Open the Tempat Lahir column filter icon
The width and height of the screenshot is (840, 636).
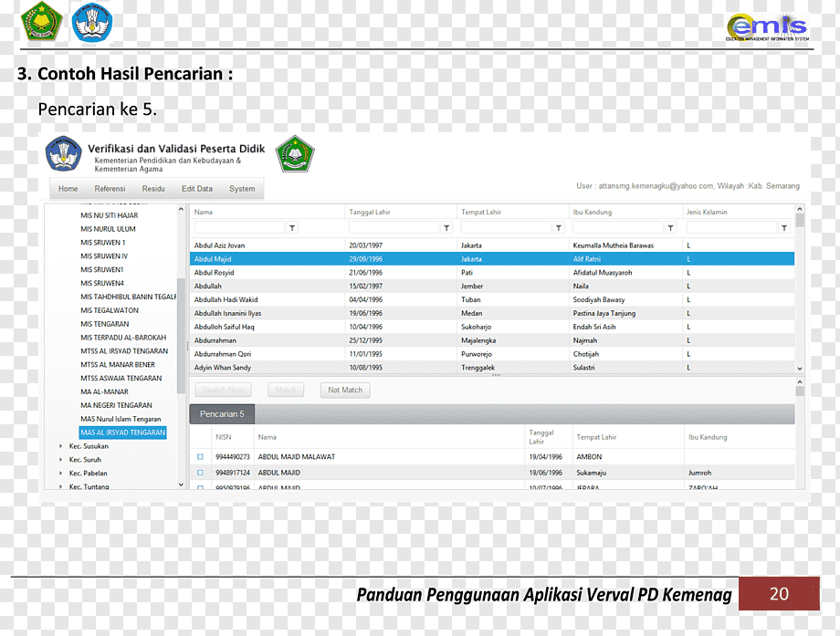click(x=558, y=228)
